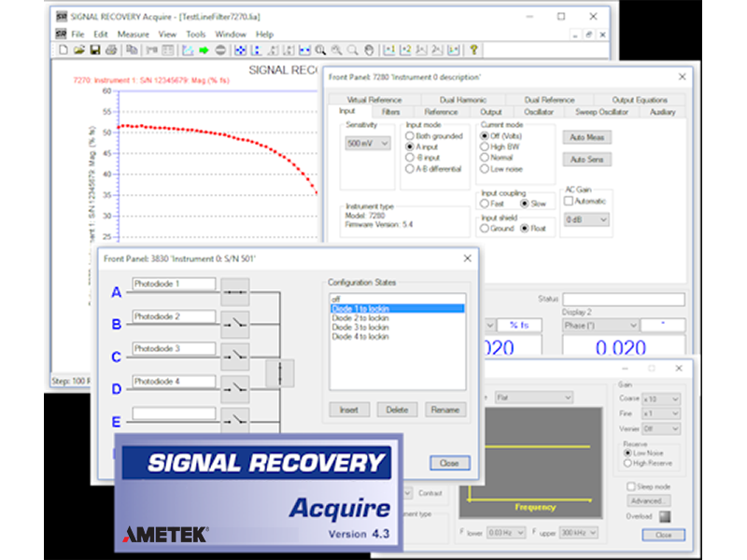Screen dimensions: 747x560
Task: Click the Copy toolbar icon
Action: click(133, 48)
